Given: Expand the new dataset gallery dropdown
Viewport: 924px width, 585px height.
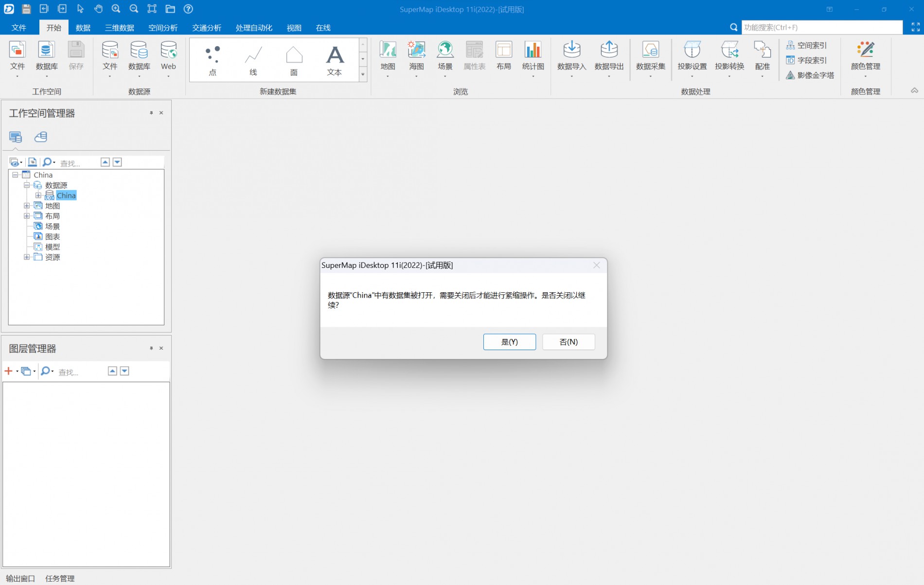Looking at the screenshot, I should tap(363, 74).
